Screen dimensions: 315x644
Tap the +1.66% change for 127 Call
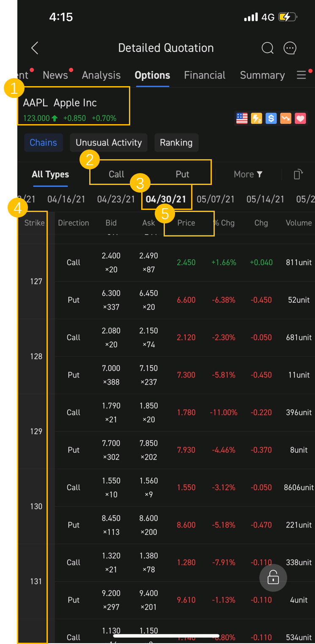pyautogui.click(x=224, y=263)
